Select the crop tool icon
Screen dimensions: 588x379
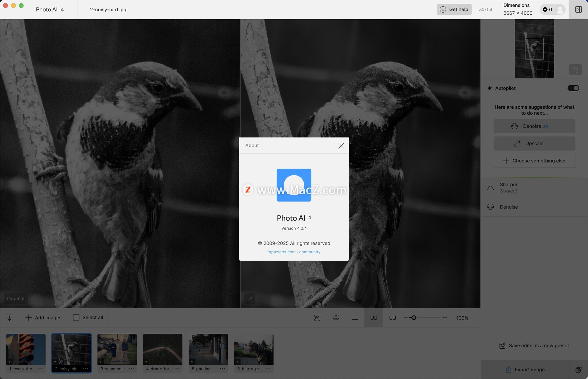(x=575, y=70)
